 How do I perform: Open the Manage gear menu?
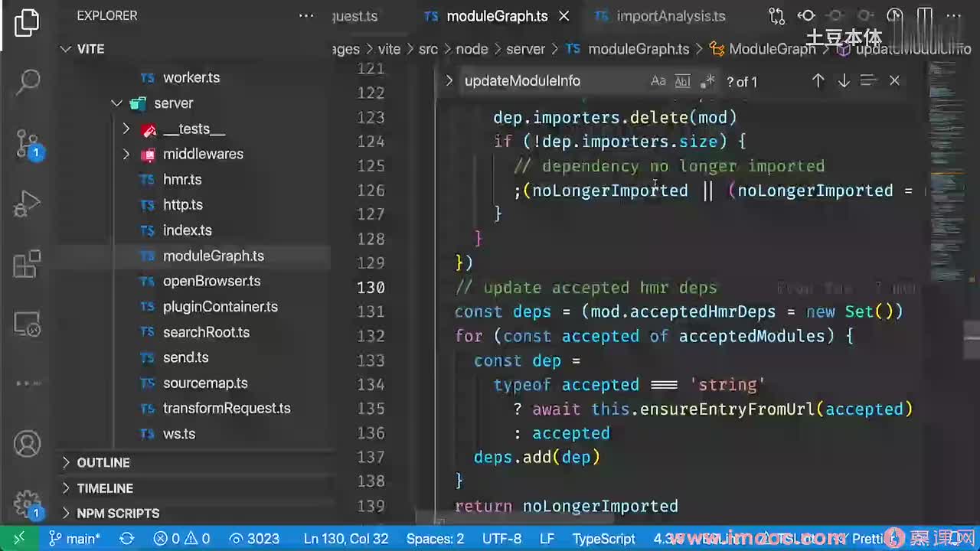(x=28, y=503)
